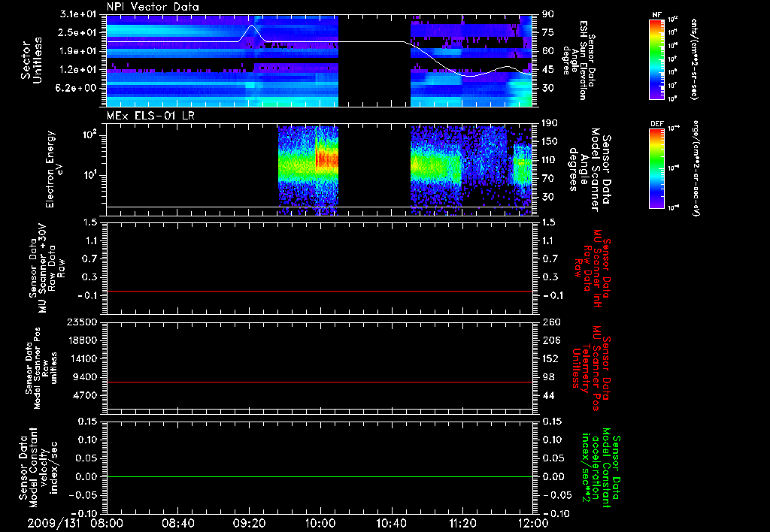This screenshot has height=532, width=770.
Task: Click the 12:00 time axis label
Action: (x=533, y=523)
